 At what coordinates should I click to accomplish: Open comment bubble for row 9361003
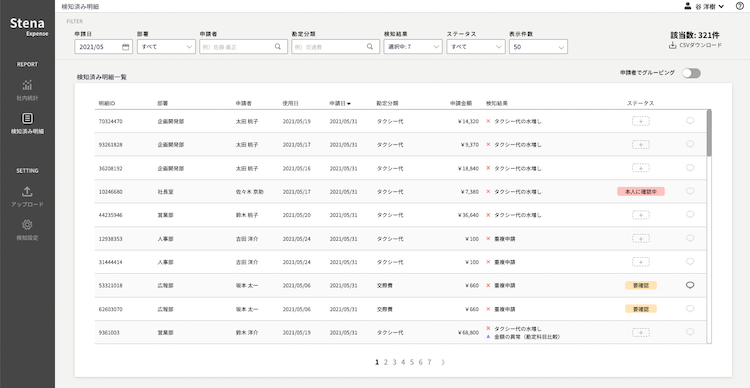point(690,332)
